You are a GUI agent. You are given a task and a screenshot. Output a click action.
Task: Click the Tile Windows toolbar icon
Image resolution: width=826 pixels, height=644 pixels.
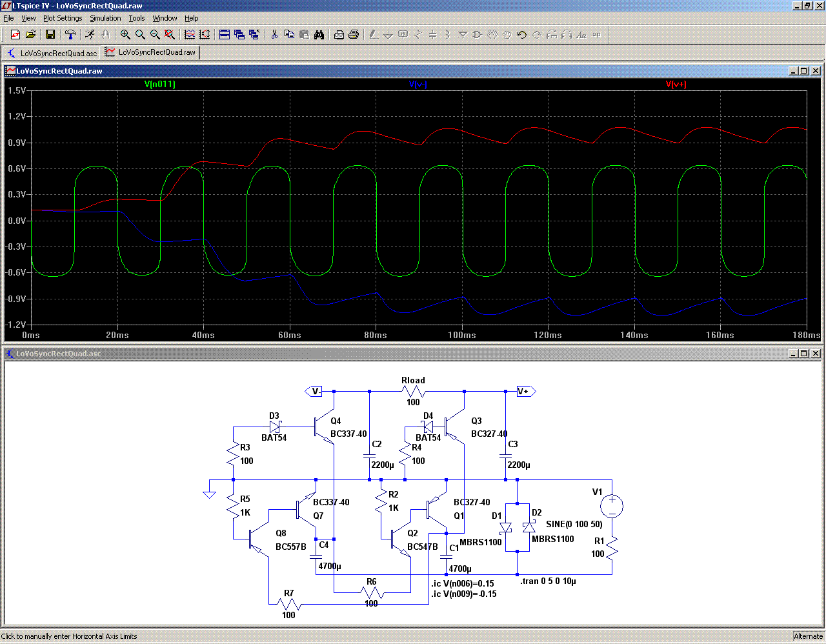pos(225,34)
